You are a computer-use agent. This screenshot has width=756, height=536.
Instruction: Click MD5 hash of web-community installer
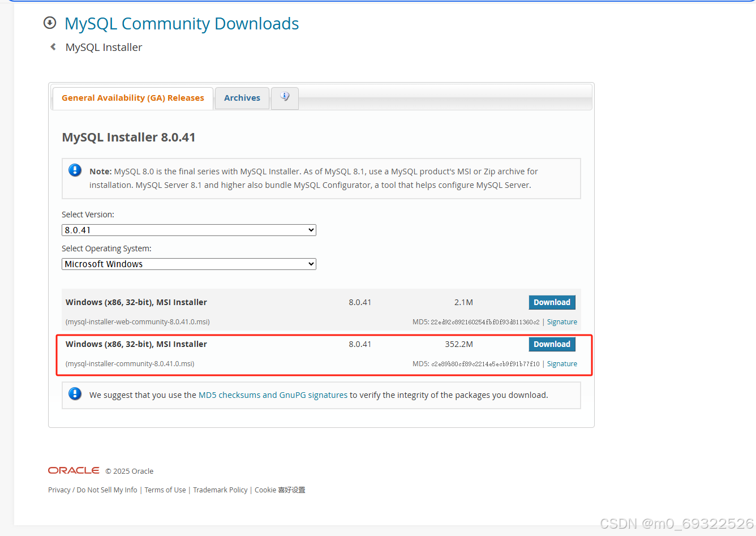click(485, 322)
